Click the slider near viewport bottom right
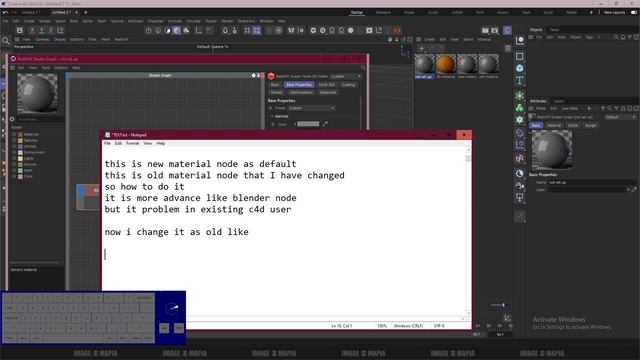 (x=498, y=305)
